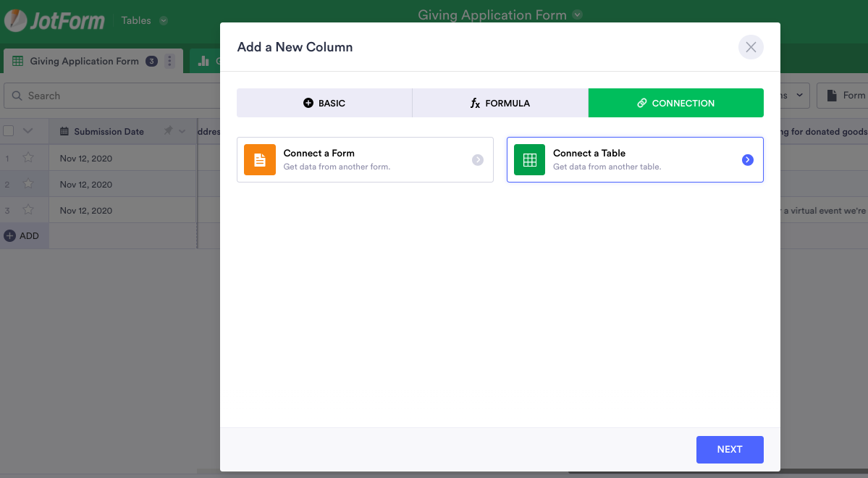This screenshot has width=868, height=478.
Task: Toggle the star on row 3
Action: 28,210
